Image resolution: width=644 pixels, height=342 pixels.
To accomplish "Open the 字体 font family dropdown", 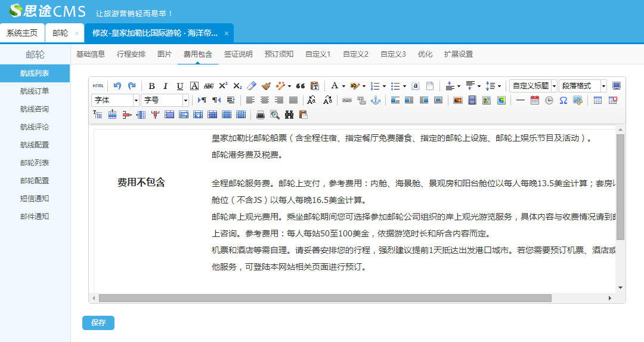I will click(115, 100).
